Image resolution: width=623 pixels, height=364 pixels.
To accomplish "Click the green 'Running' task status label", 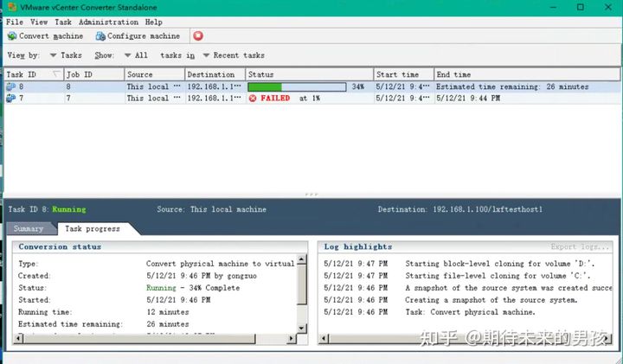I will [69, 209].
